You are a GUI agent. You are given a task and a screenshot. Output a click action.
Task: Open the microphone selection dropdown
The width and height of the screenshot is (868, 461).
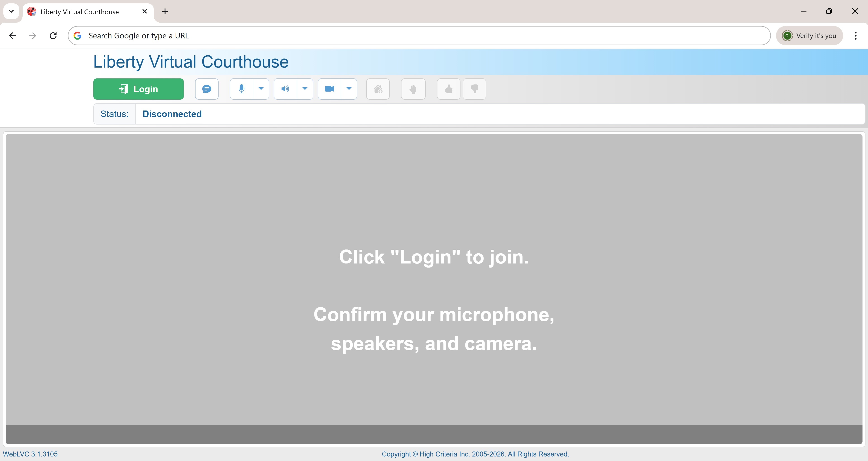pyautogui.click(x=261, y=89)
